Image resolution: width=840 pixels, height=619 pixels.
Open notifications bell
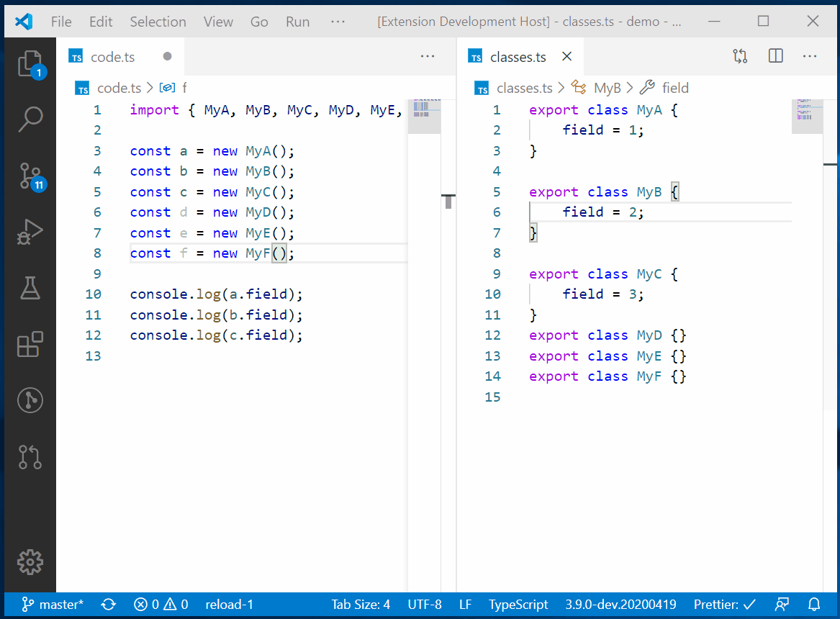[814, 605]
